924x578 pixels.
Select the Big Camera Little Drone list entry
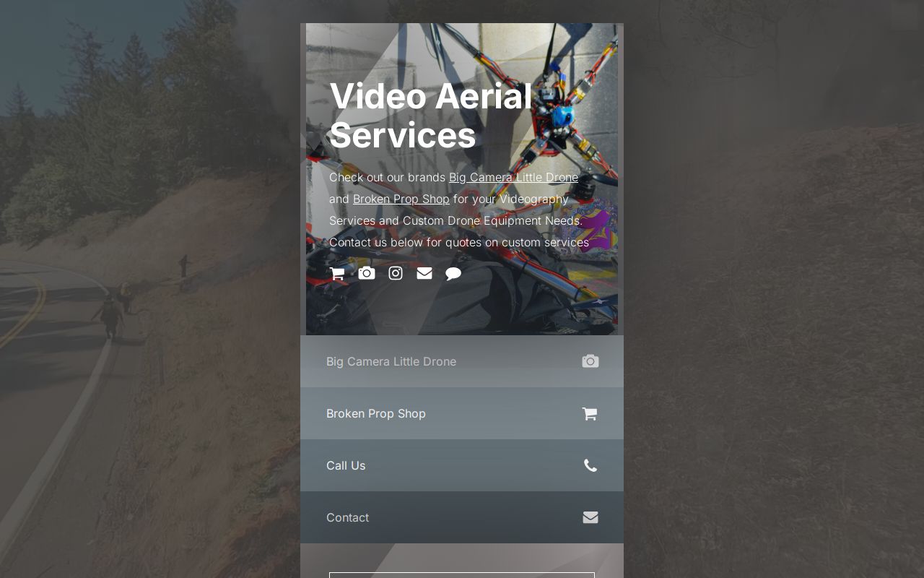pos(391,361)
